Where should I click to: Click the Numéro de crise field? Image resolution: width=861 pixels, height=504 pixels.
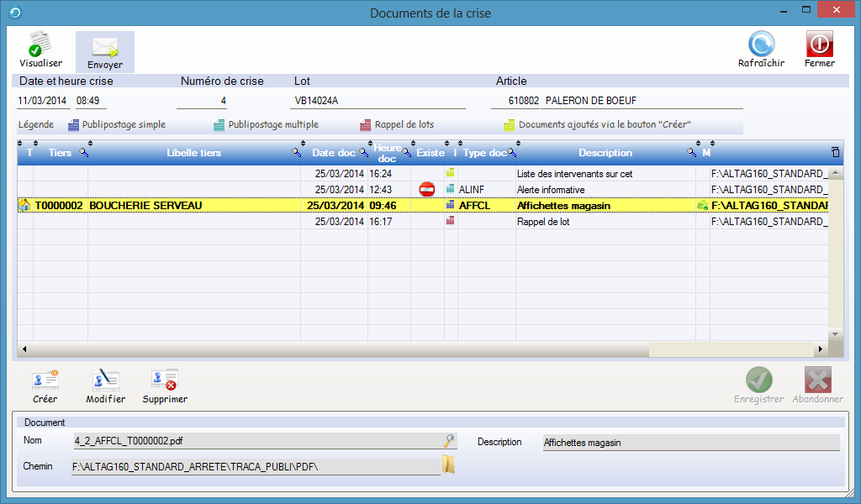203,101
